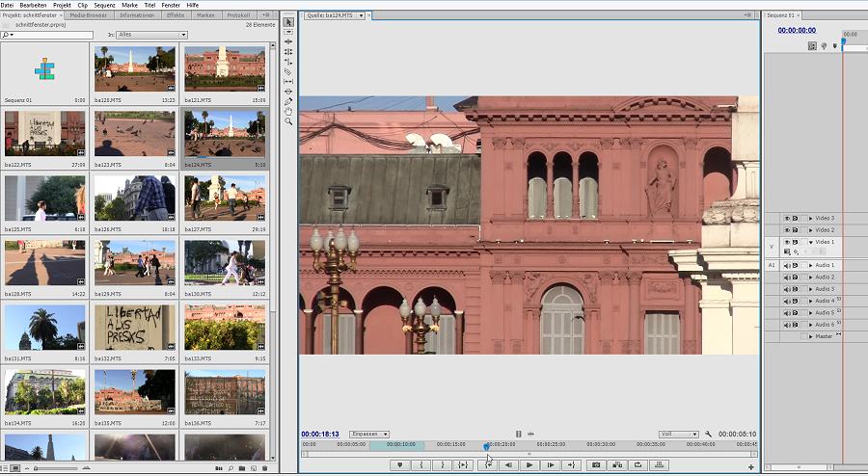Open the Bearbeiten menu
This screenshot has height=476, width=868.
coord(33,5)
